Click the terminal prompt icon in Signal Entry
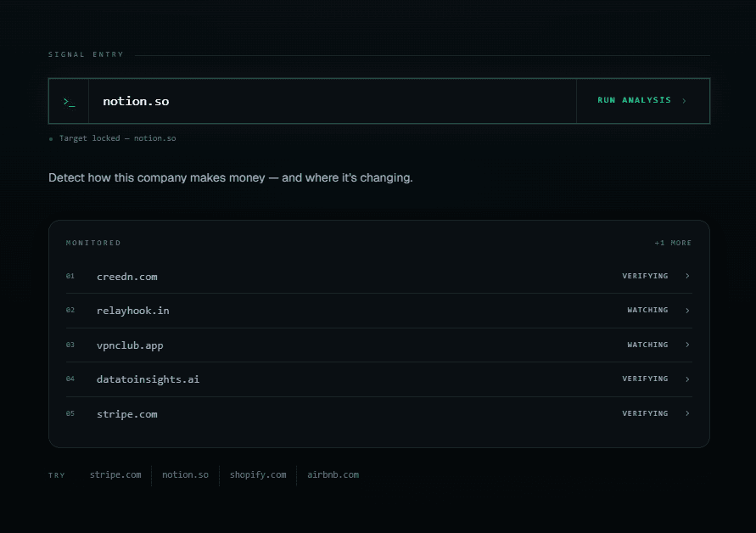The image size is (756, 533). 68,100
